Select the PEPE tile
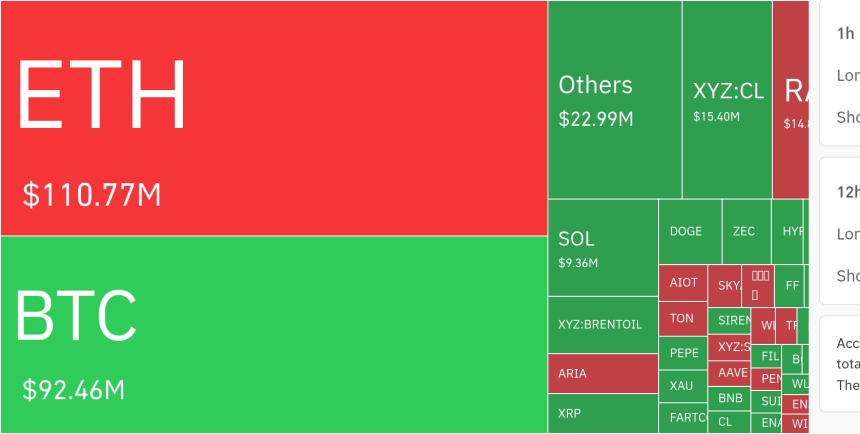 pos(683,353)
